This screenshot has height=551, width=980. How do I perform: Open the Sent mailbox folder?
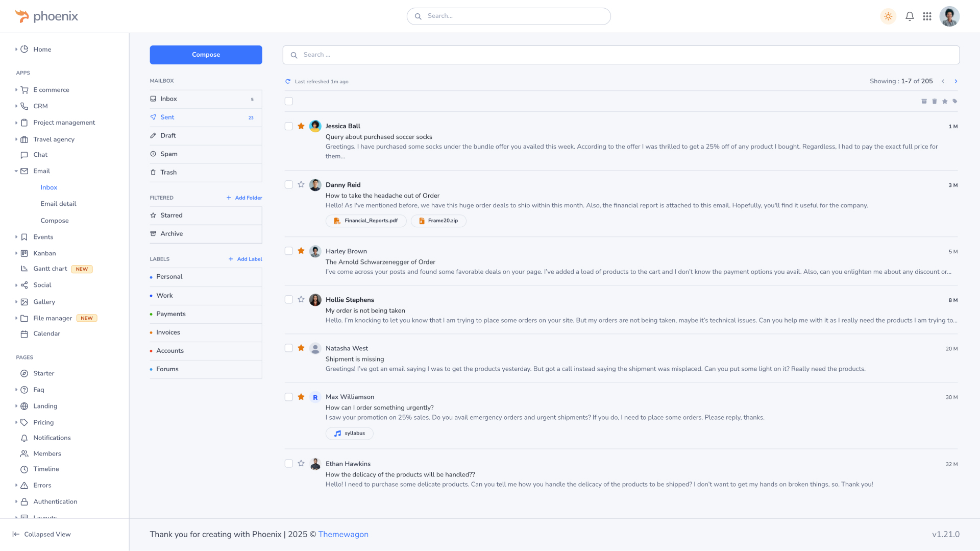(x=167, y=117)
